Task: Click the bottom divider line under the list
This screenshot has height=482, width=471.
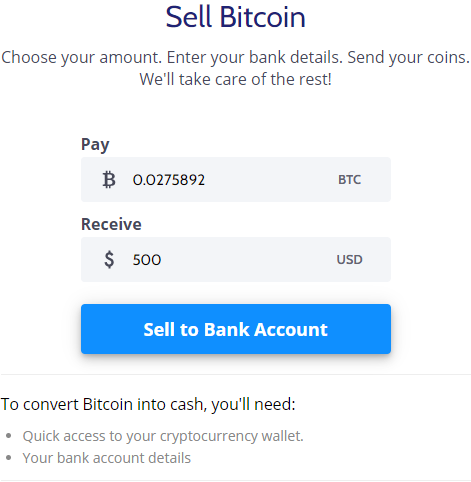Action: [236, 480]
